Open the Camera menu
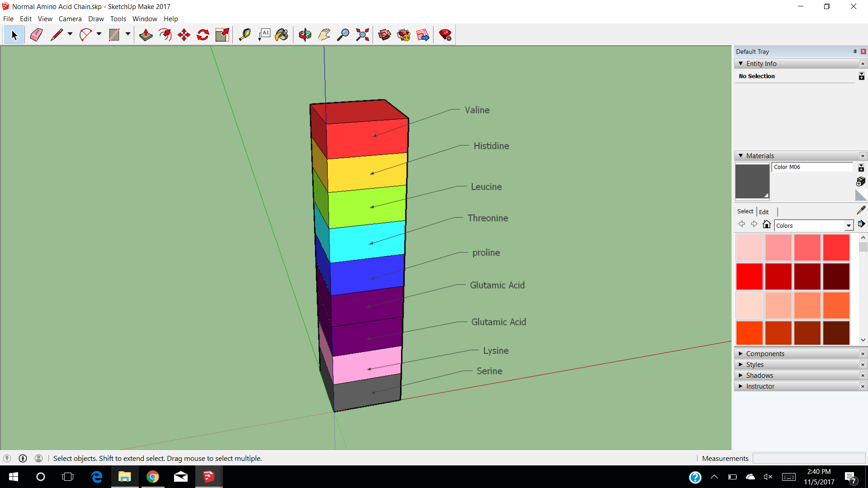 point(70,19)
